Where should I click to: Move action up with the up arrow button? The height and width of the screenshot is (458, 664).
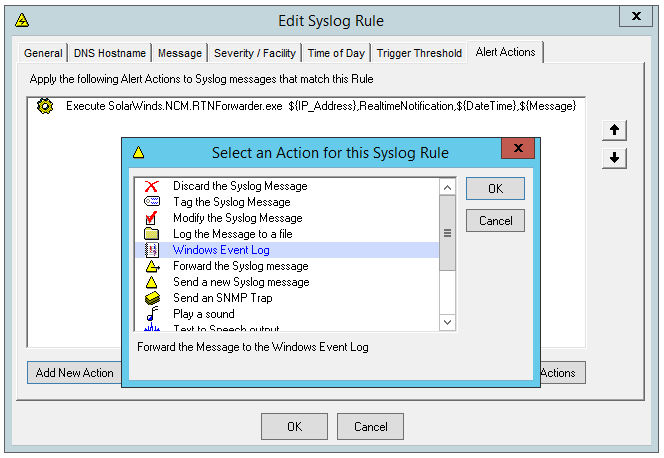(x=614, y=130)
